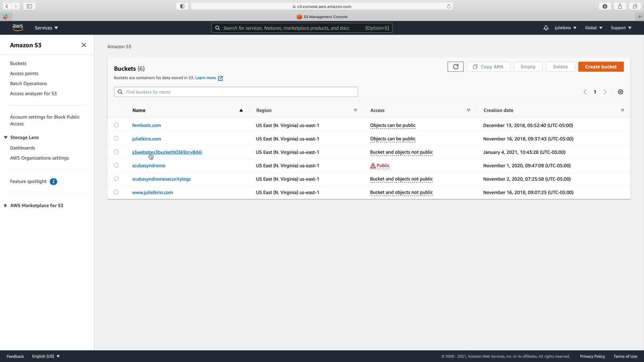
Task: Sort buckets by Region column arrow
Action: click(355, 110)
